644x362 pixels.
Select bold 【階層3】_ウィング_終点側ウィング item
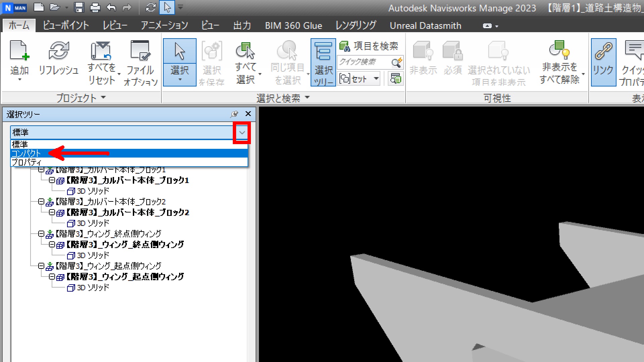125,245
